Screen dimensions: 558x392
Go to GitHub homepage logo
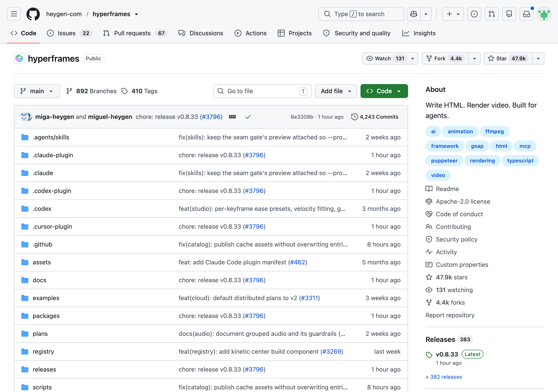(x=33, y=14)
